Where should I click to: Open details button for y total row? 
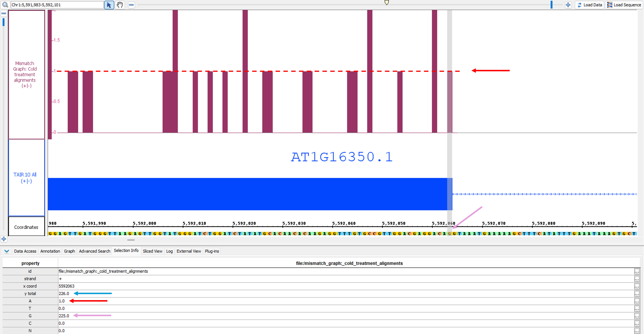(x=637, y=294)
